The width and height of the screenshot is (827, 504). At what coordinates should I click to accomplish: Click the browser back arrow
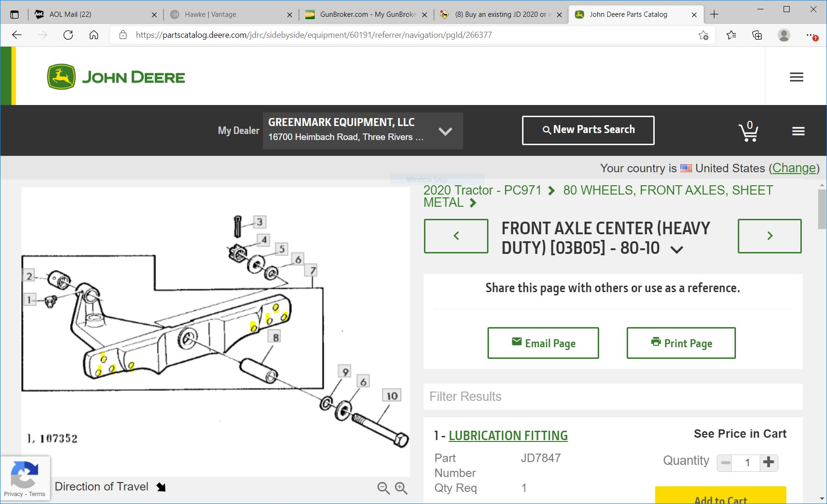(17, 35)
